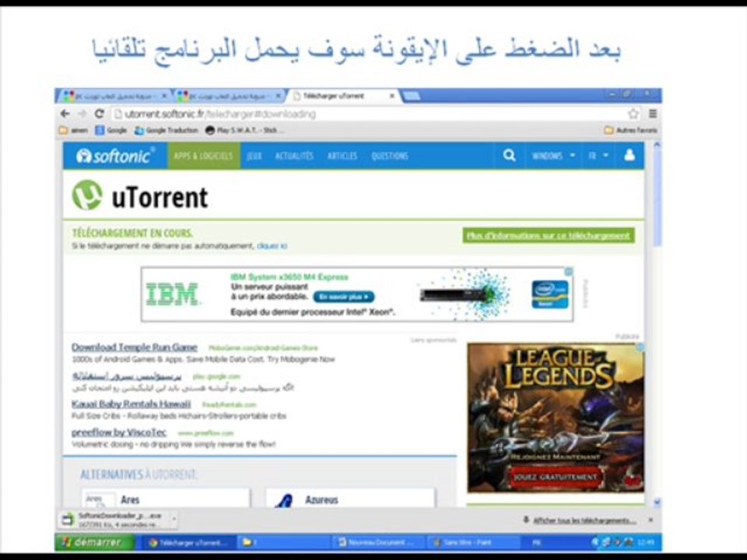The width and height of the screenshot is (747, 560).
Task: Click Afficher tous les téléchargements link
Action: (x=584, y=520)
